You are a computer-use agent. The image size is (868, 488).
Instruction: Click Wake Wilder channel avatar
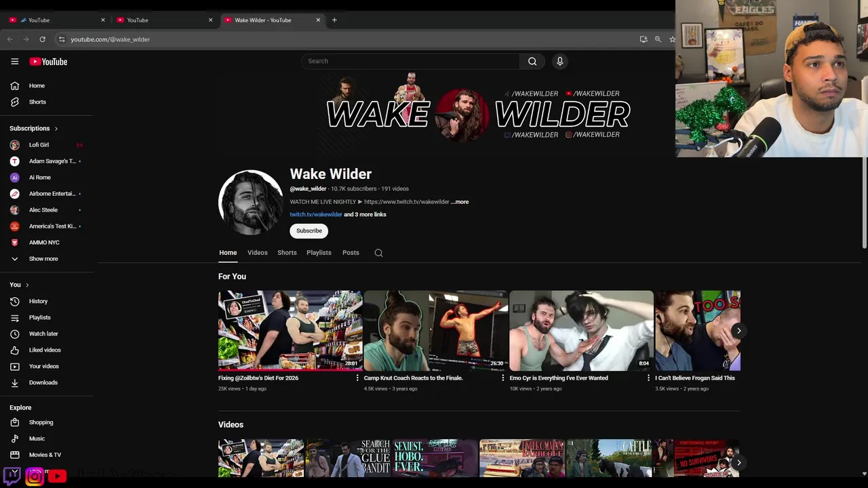tap(250, 202)
